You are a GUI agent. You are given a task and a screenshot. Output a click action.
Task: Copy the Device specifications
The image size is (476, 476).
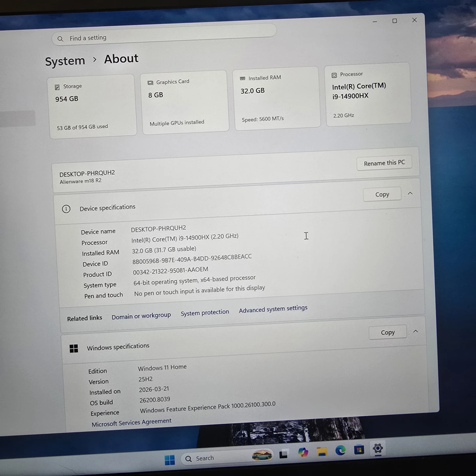tap(382, 195)
